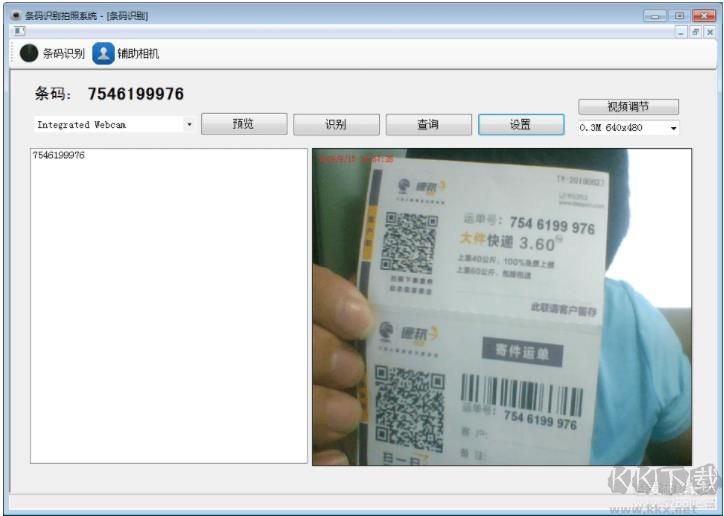The height and width of the screenshot is (516, 724).
Task: Minimize the inner 条码识别 child window
Action: pyautogui.click(x=681, y=32)
